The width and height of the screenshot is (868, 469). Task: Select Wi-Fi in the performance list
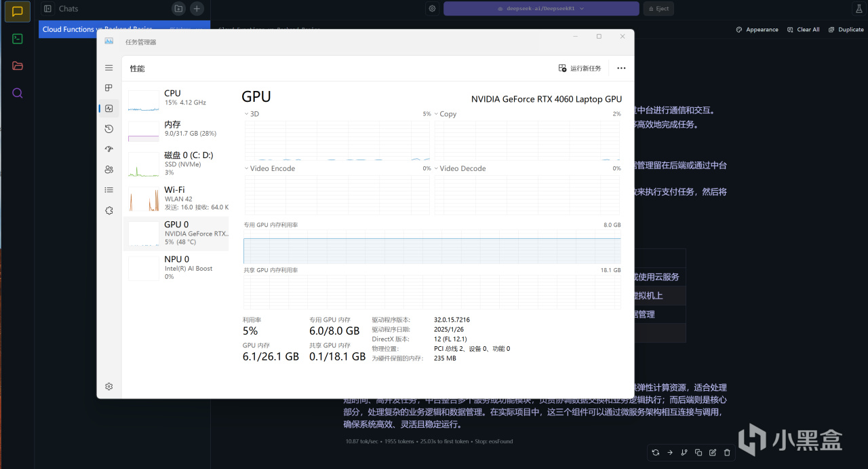(176, 198)
